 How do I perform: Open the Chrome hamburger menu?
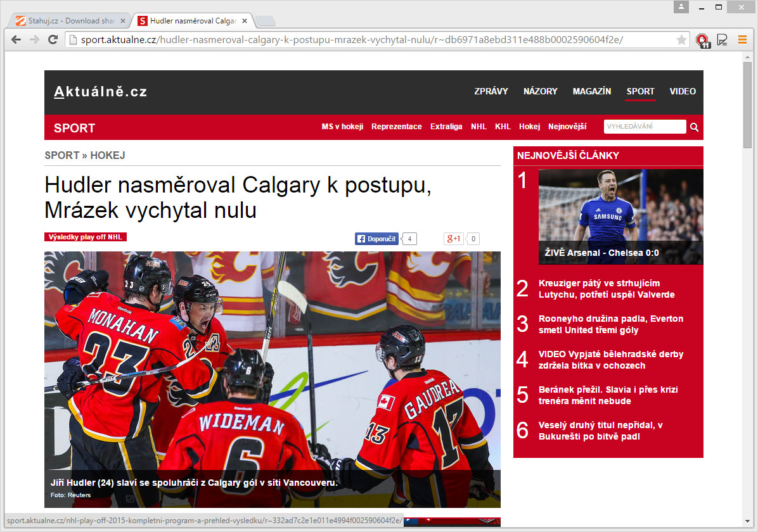[x=742, y=40]
